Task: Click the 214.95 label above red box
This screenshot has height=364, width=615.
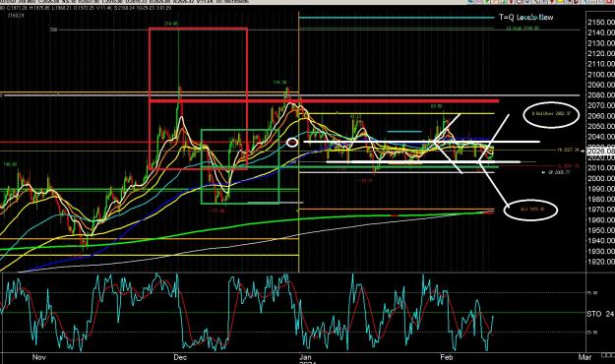Action: coord(171,24)
